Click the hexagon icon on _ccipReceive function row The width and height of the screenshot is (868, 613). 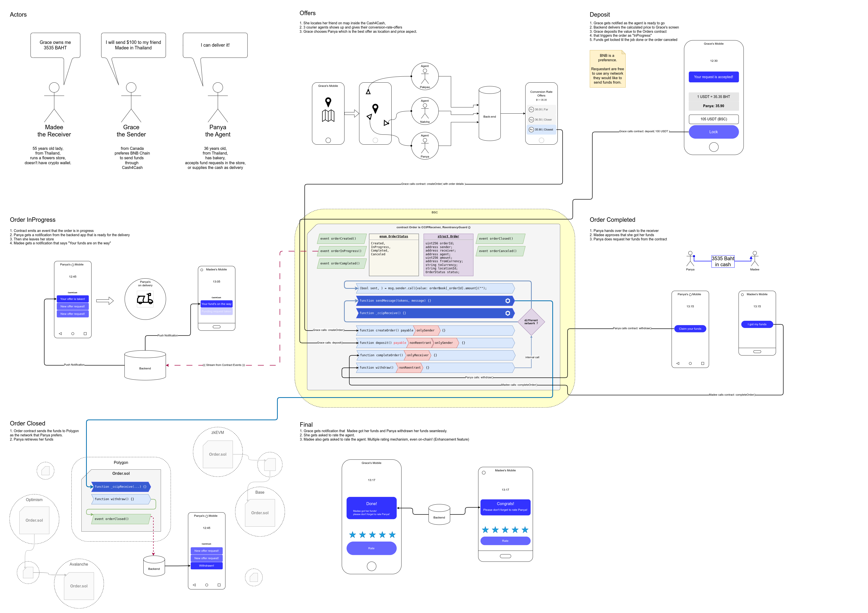tap(508, 313)
